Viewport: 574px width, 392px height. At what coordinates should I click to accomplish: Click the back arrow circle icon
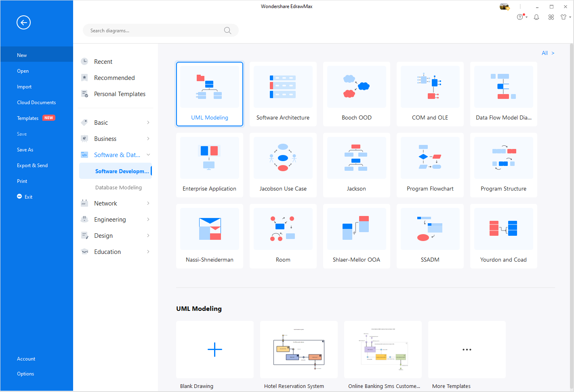coord(23,23)
